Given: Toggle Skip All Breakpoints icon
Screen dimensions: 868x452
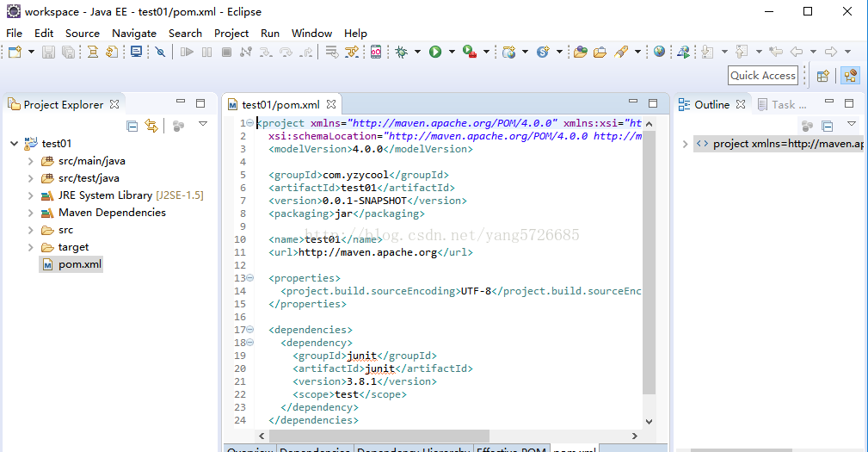Looking at the screenshot, I should 160,52.
